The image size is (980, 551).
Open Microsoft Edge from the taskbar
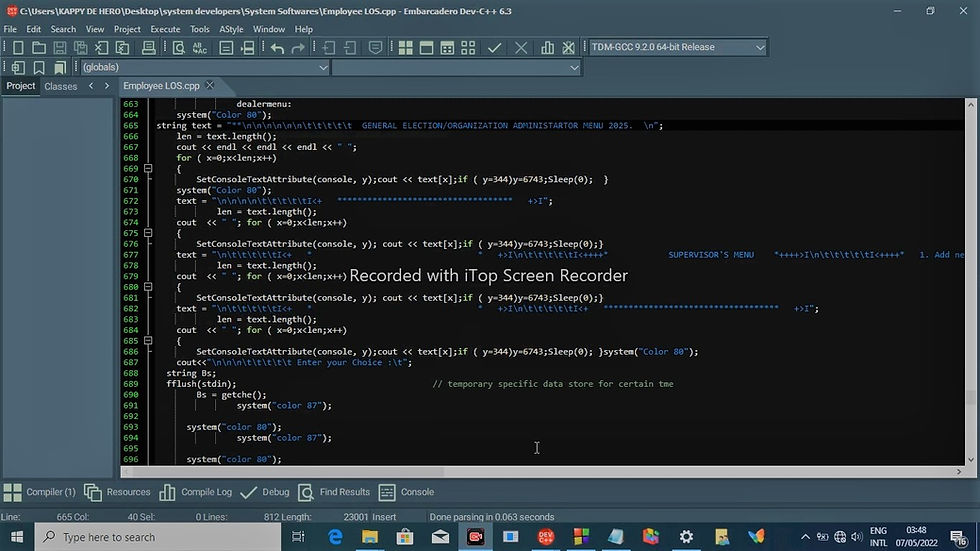point(335,537)
